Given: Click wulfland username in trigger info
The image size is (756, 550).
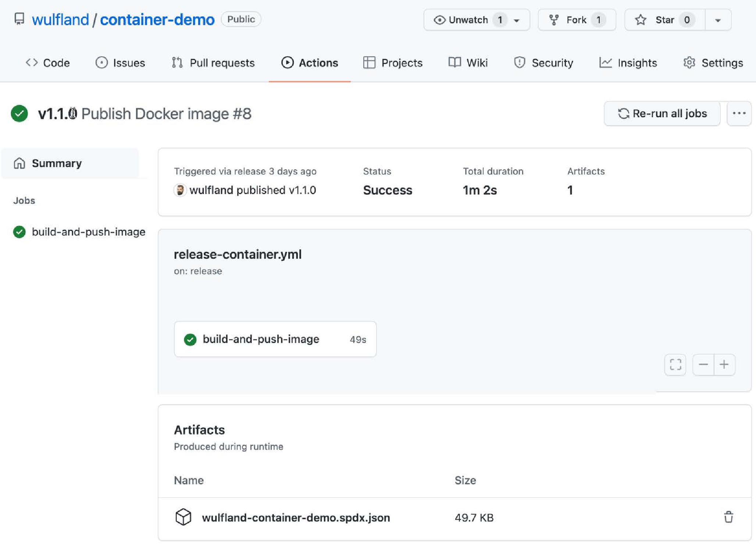Looking at the screenshot, I should [x=211, y=190].
